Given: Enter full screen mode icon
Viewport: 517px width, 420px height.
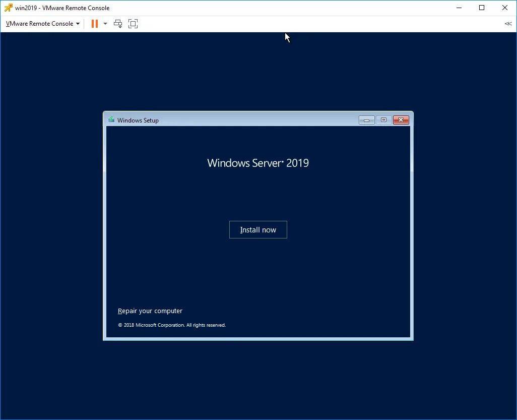Looking at the screenshot, I should coord(133,23).
